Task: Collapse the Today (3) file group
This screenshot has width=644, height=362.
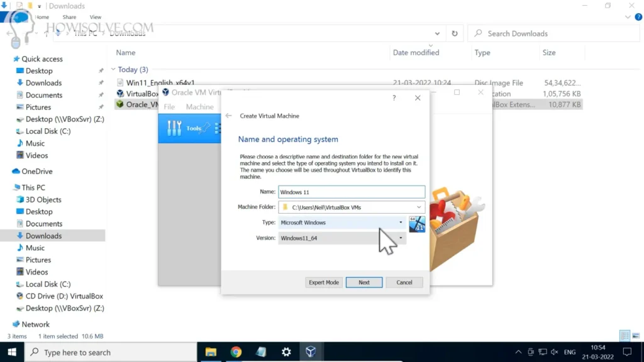Action: click(113, 70)
